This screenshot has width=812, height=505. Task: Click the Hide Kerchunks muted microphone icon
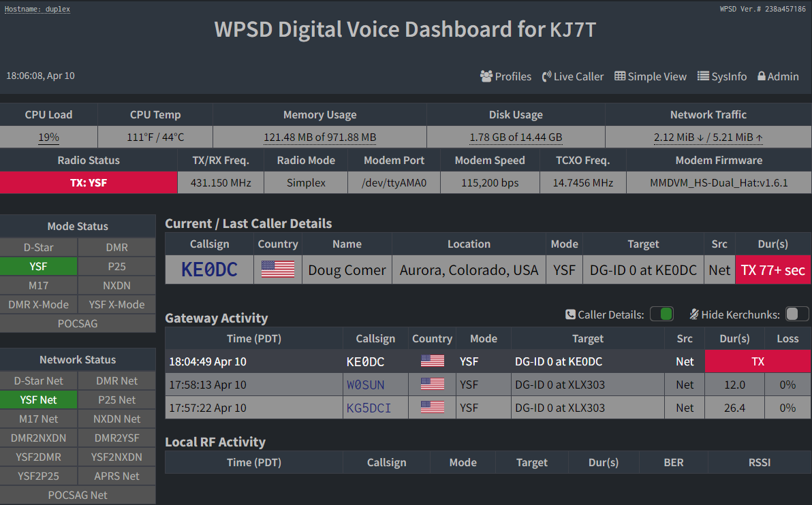(x=694, y=314)
